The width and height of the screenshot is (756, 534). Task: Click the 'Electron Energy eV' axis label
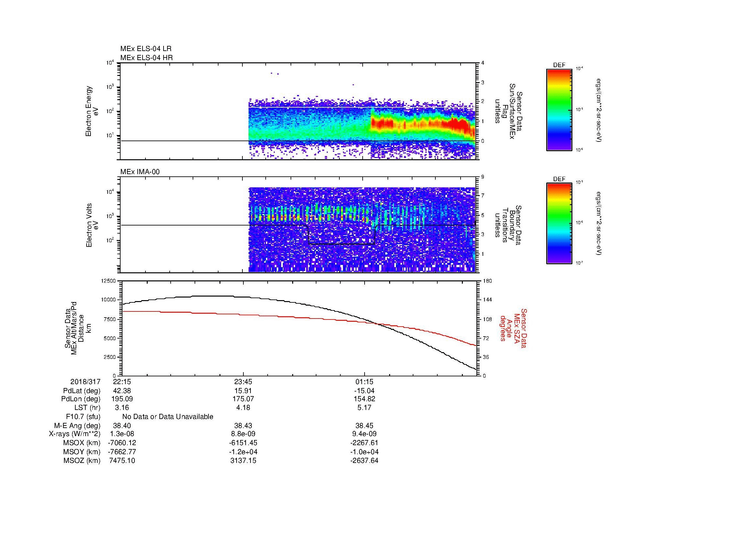pyautogui.click(x=92, y=111)
